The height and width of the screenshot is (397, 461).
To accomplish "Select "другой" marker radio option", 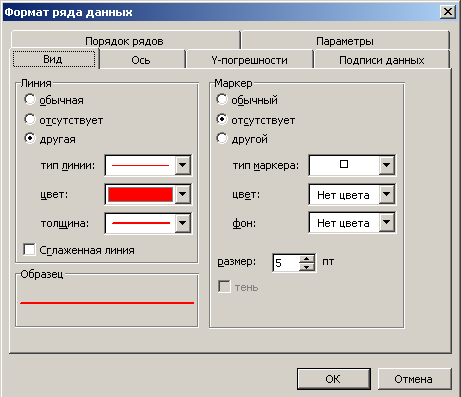I will click(222, 138).
